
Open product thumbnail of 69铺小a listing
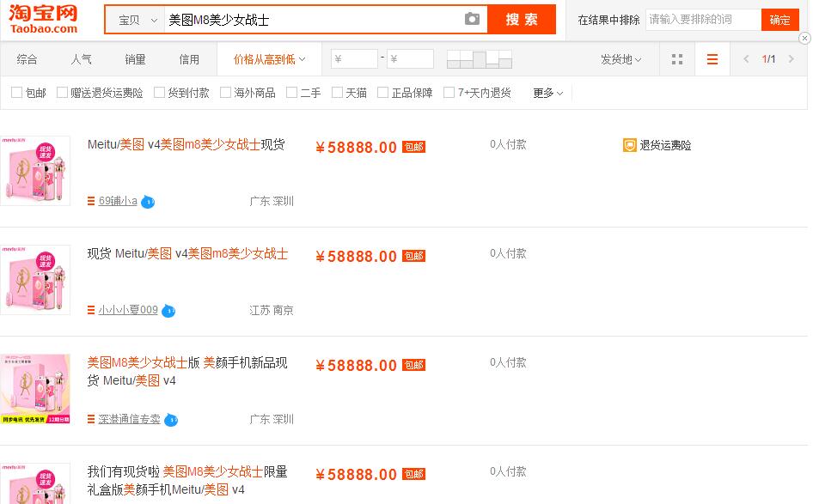tap(35, 171)
